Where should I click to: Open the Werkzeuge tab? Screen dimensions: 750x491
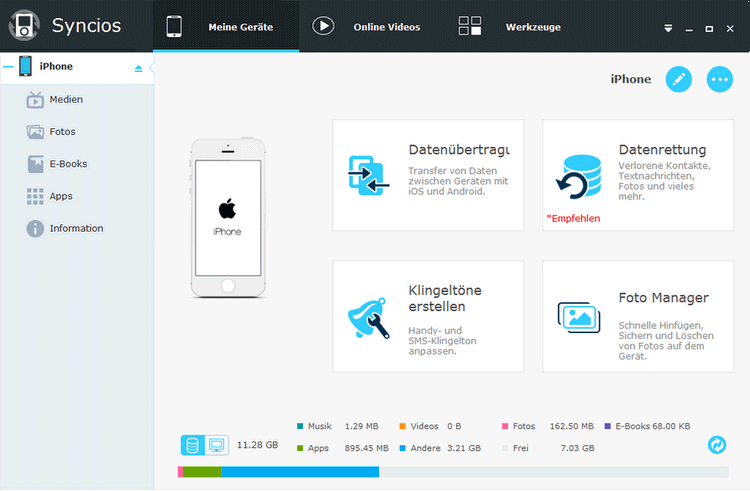click(x=509, y=27)
